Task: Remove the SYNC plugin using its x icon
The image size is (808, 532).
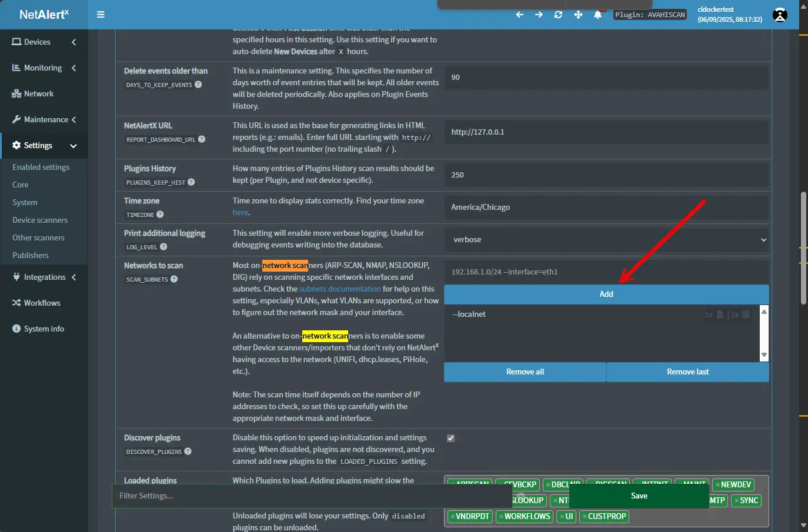Action: click(x=736, y=501)
